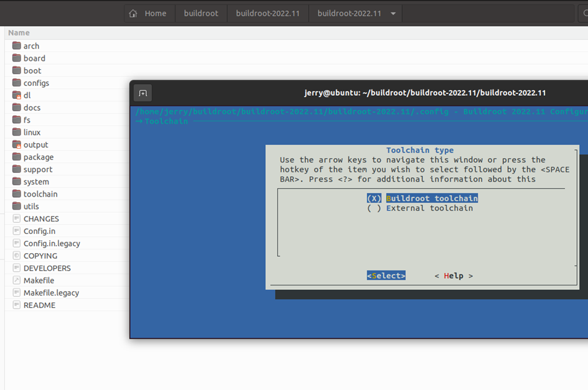
Task: Click the <Select> button in menuconfig
Action: coord(386,276)
